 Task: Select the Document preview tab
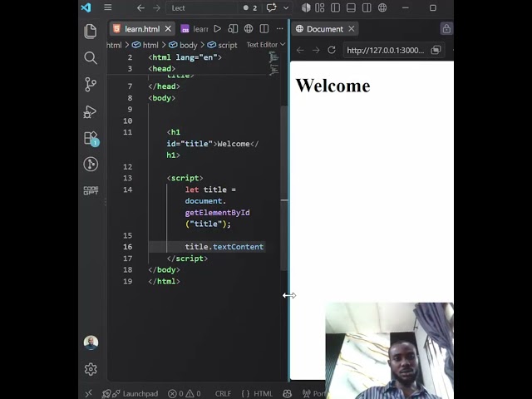pos(325,29)
